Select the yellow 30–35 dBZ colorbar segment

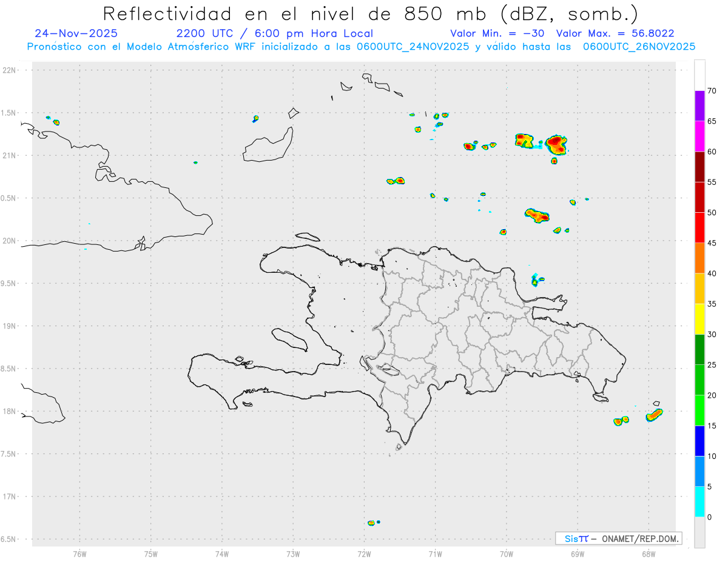[699, 319]
